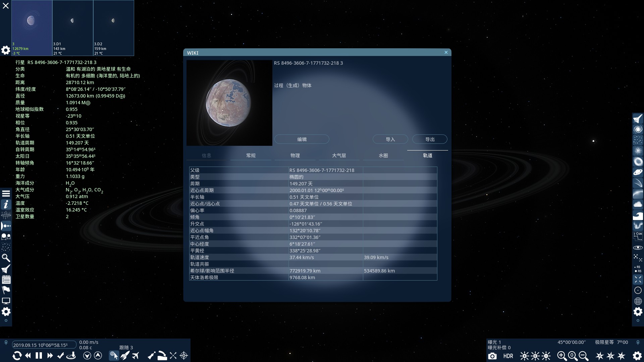The width and height of the screenshot is (644, 362).
Task: Click the 编辑 button
Action: pyautogui.click(x=302, y=139)
